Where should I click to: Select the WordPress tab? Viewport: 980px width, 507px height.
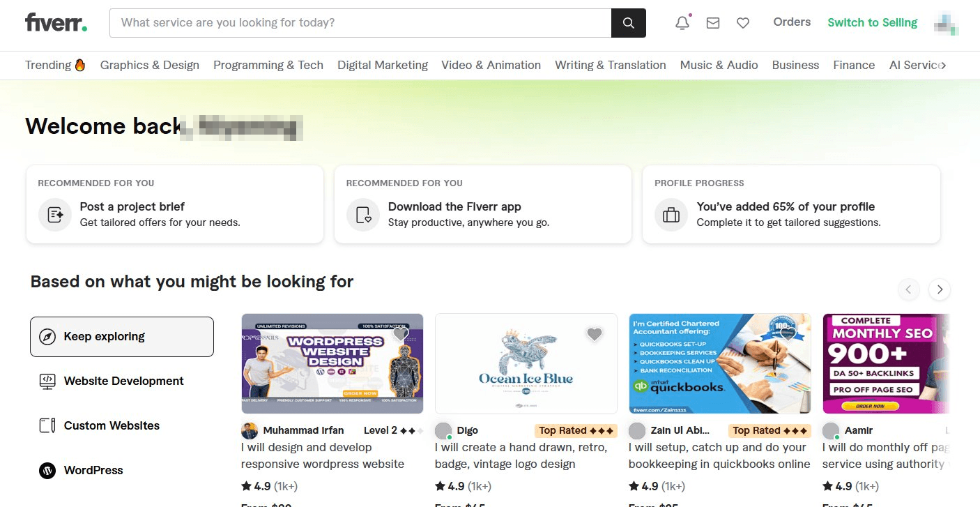pyautogui.click(x=122, y=471)
